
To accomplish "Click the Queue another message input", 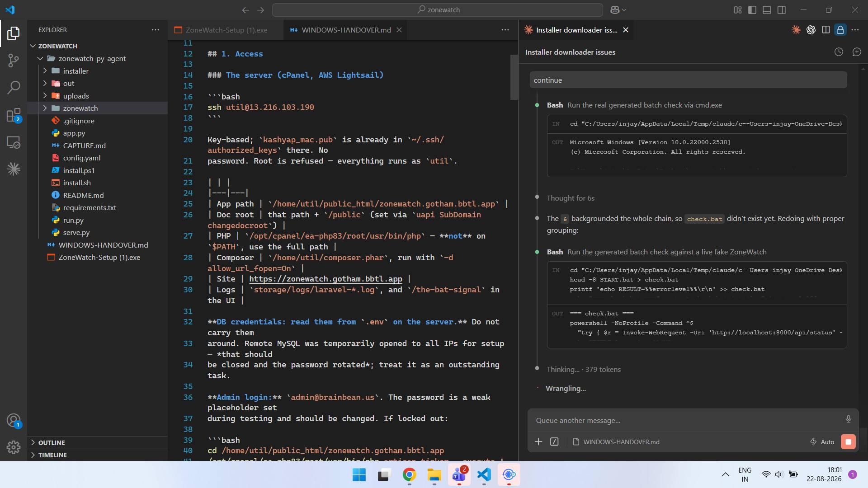I will pyautogui.click(x=687, y=420).
